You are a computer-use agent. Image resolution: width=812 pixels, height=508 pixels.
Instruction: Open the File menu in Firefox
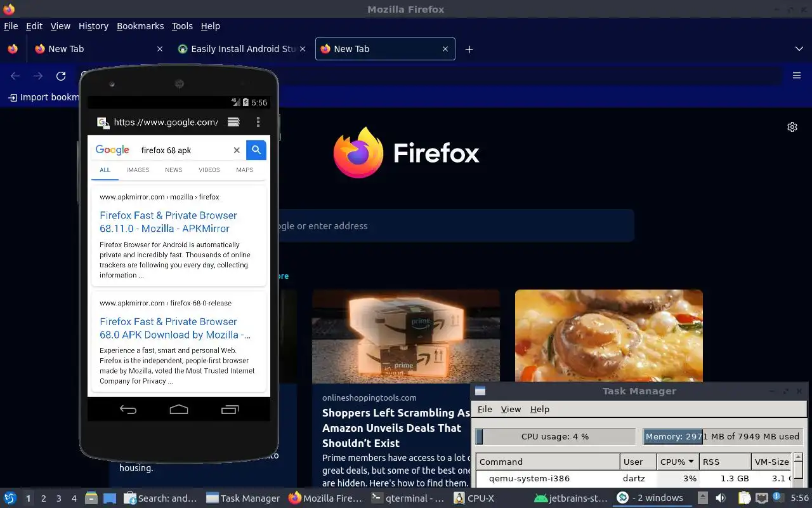11,26
